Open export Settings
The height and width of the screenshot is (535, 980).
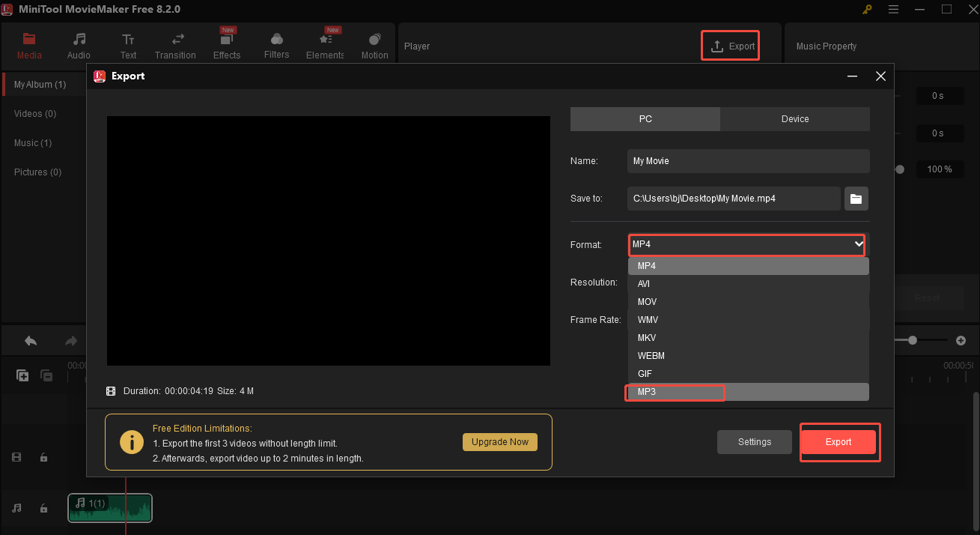click(x=755, y=442)
